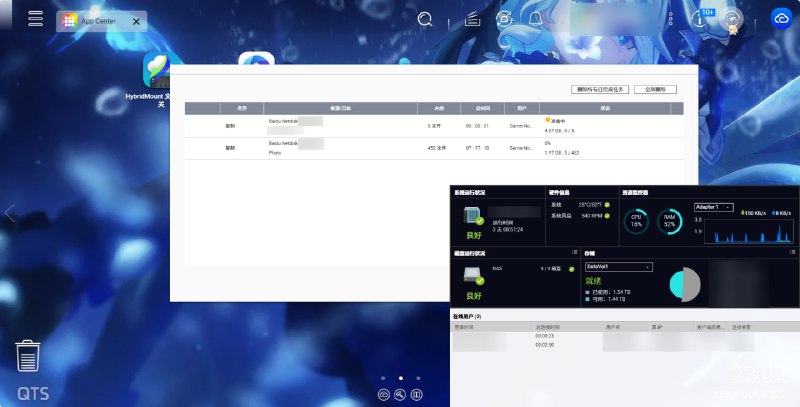
Task: Go to previous desktop page with left arrow
Action: click(10, 213)
